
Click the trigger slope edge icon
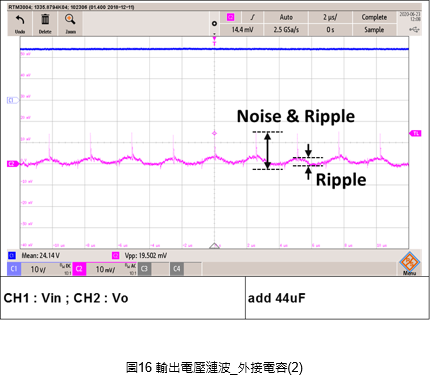252,17
